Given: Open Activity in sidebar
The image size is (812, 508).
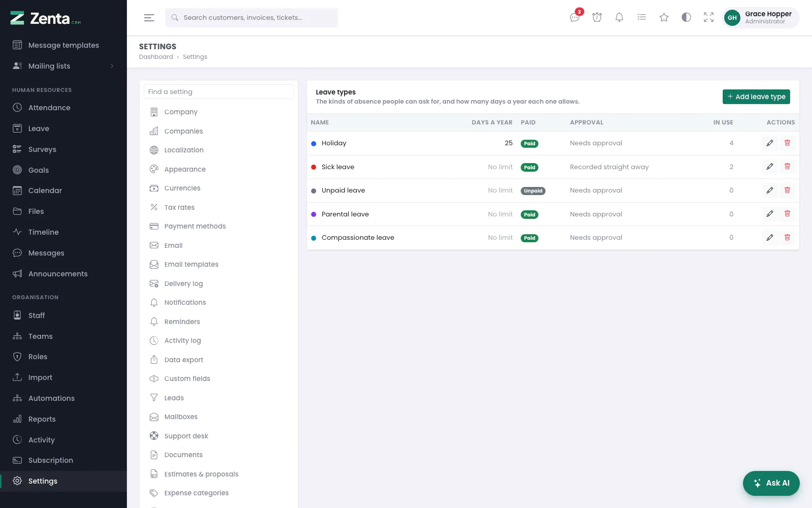Looking at the screenshot, I should (x=63, y=440).
